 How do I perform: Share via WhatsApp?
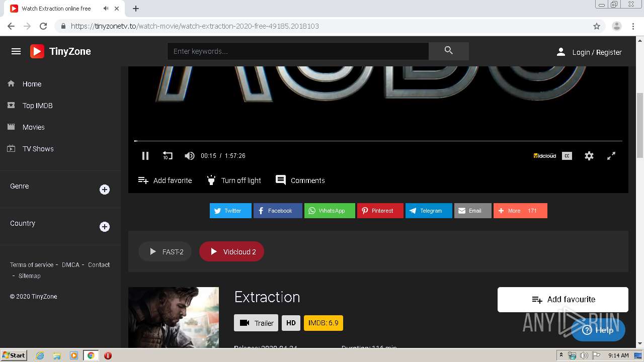pyautogui.click(x=330, y=211)
